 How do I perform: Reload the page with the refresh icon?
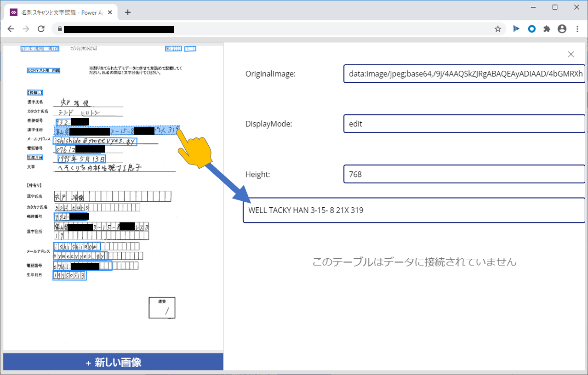click(41, 28)
